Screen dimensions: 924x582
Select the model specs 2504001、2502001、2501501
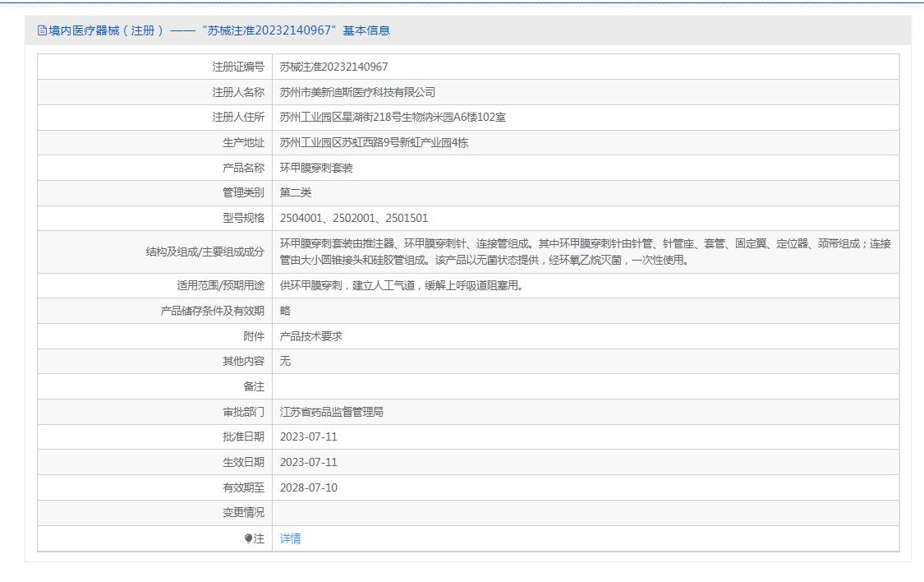[353, 219]
